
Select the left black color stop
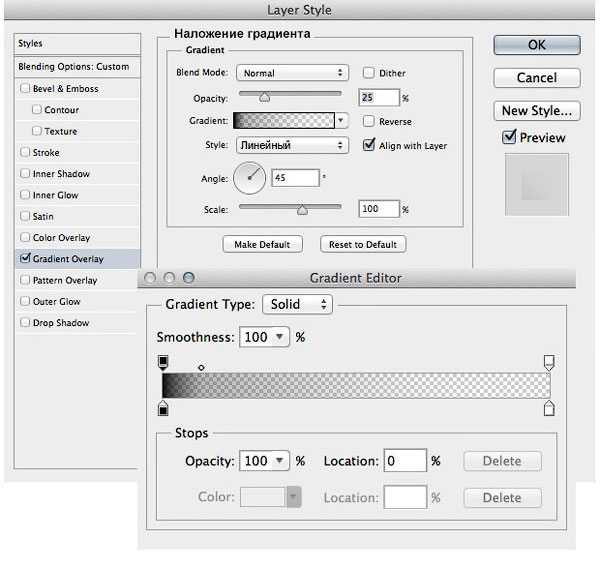coord(163,408)
